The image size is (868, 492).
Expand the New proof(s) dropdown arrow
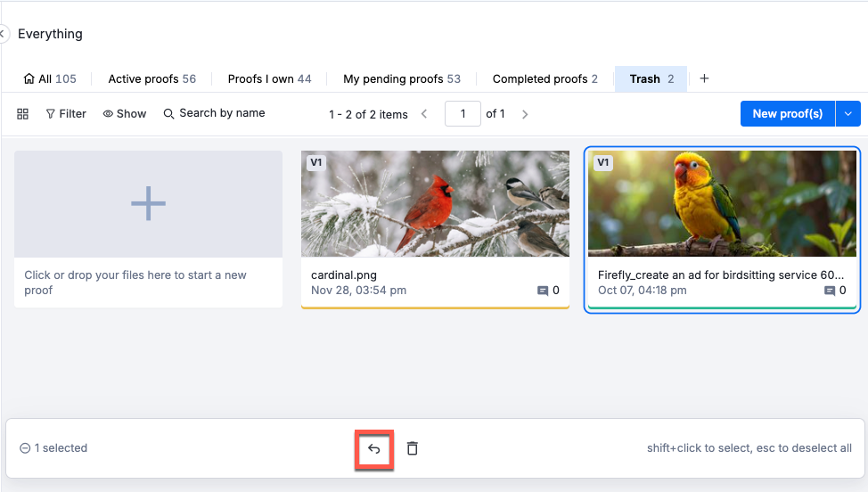[x=848, y=114]
